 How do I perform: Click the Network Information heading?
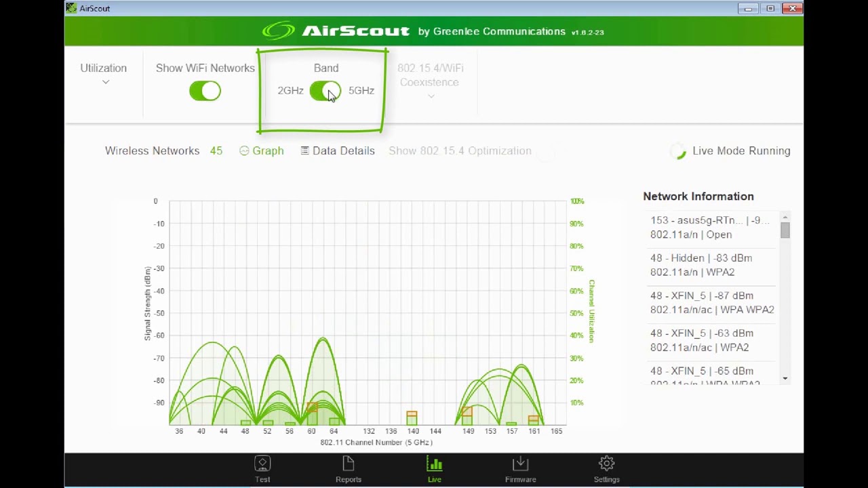click(698, 196)
